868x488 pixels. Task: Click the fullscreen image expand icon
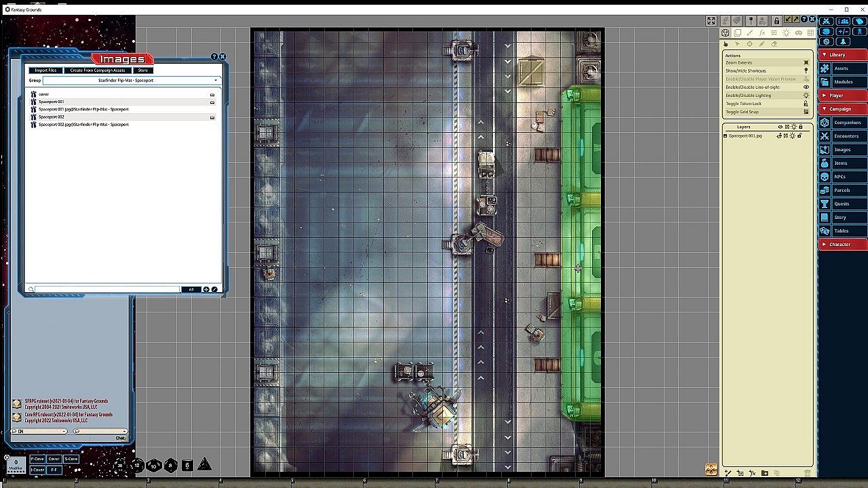(711, 21)
